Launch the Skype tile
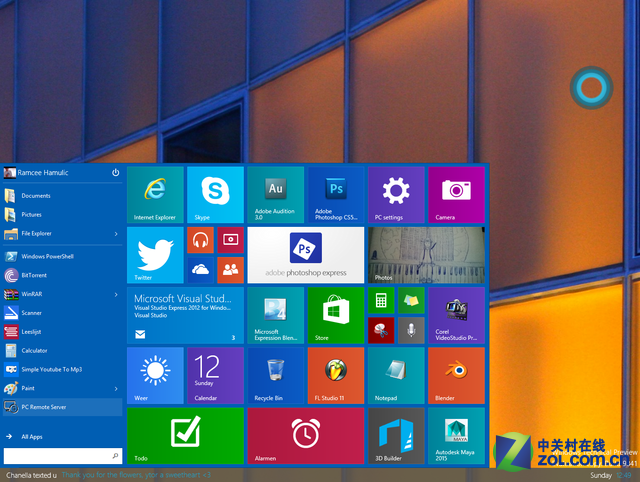This screenshot has width=640, height=482. point(215,195)
